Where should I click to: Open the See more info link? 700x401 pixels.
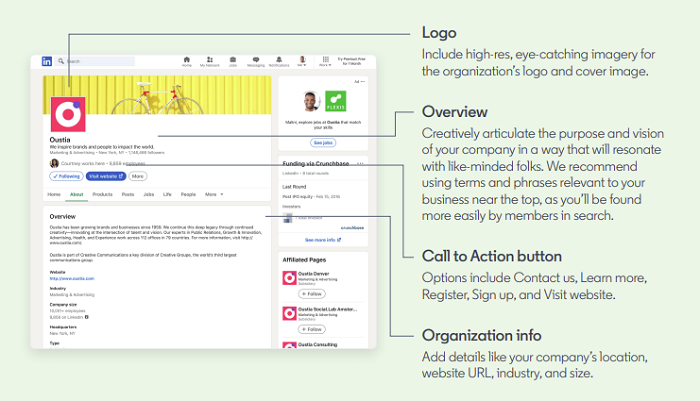pyautogui.click(x=322, y=240)
